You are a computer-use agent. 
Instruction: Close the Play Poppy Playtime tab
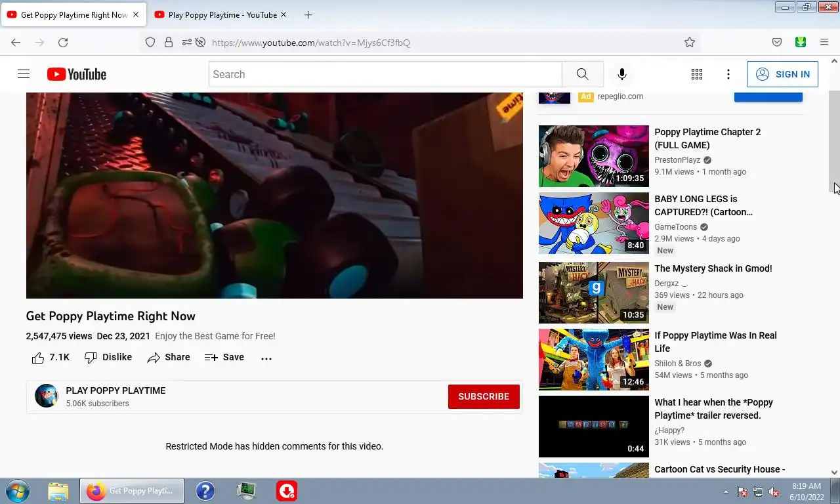click(283, 14)
